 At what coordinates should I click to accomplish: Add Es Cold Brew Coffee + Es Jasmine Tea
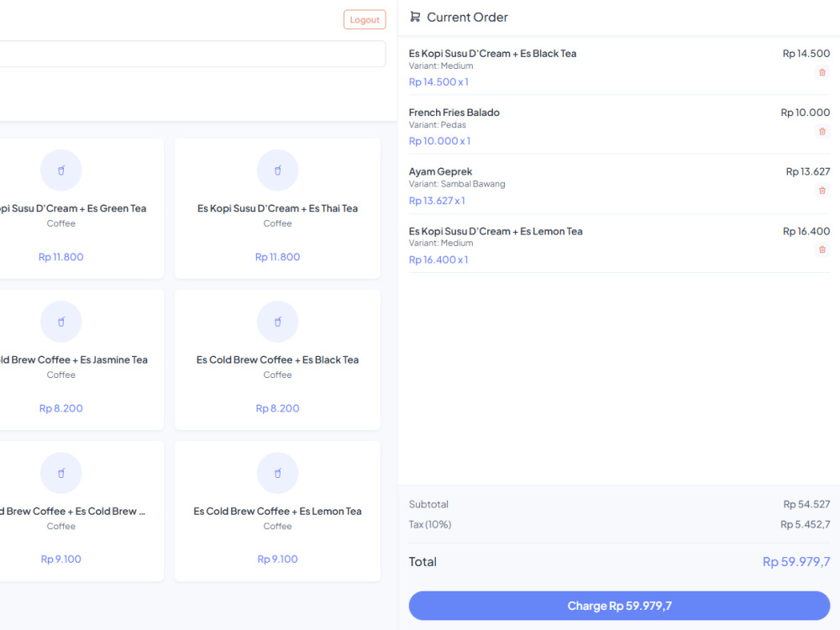(x=81, y=360)
